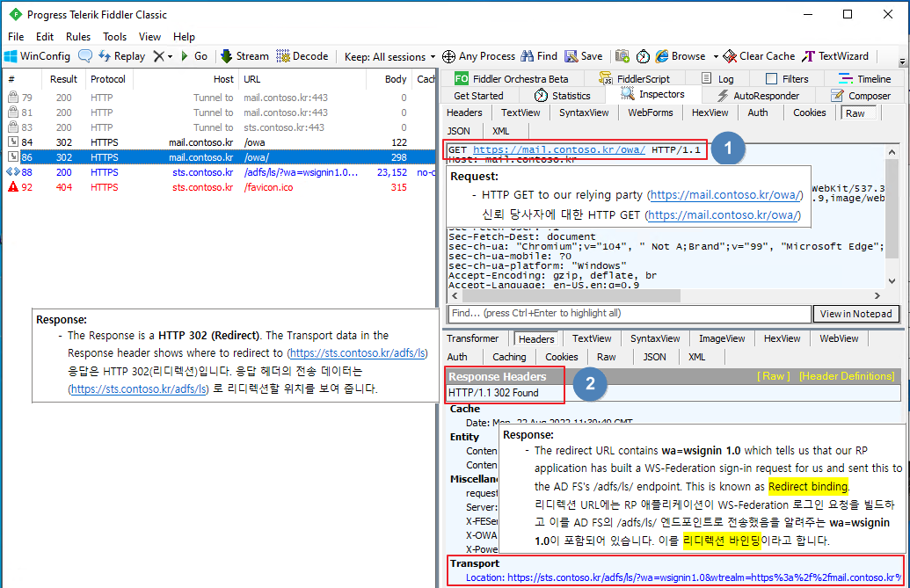
Task: Switch to the Get Started tab
Action: tap(478, 96)
